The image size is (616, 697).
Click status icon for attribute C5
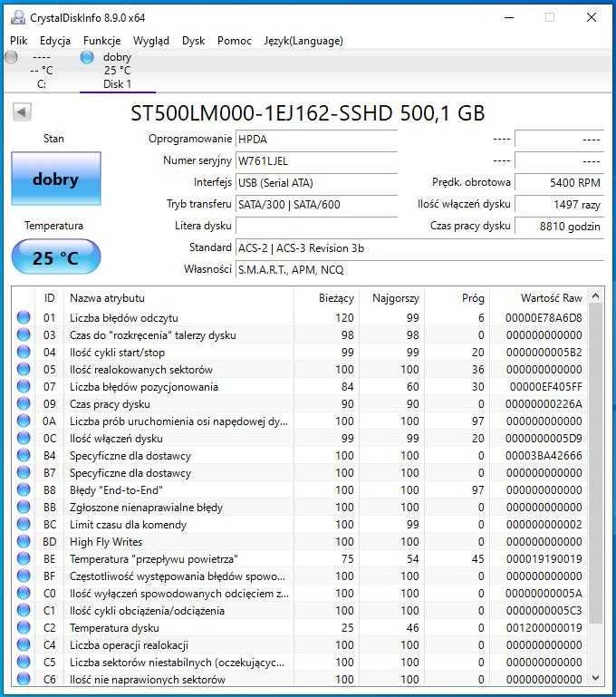pos(24,663)
